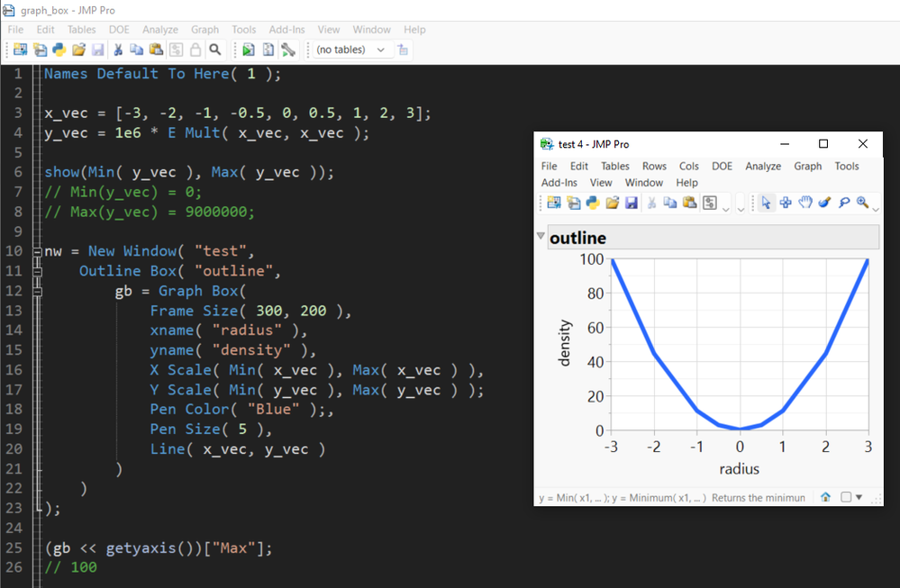Viewport: 900px width, 588px height.
Task: Select the Grabber hand tool
Action: click(x=805, y=203)
